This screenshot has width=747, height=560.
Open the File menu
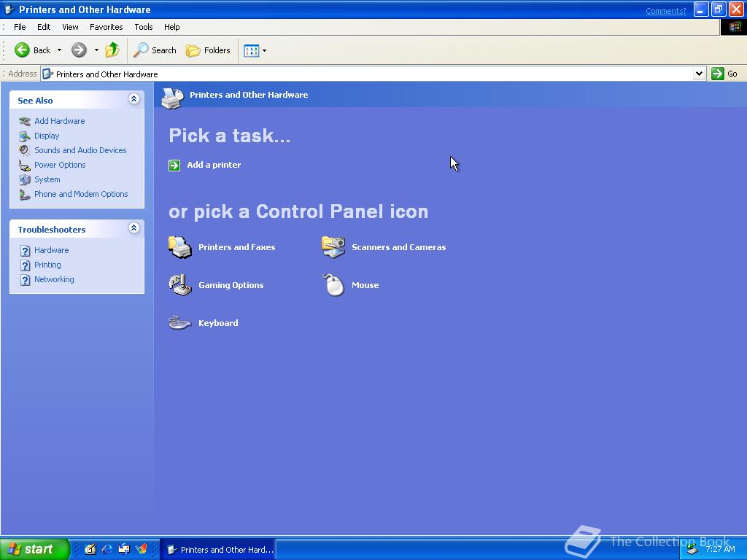pyautogui.click(x=20, y=27)
